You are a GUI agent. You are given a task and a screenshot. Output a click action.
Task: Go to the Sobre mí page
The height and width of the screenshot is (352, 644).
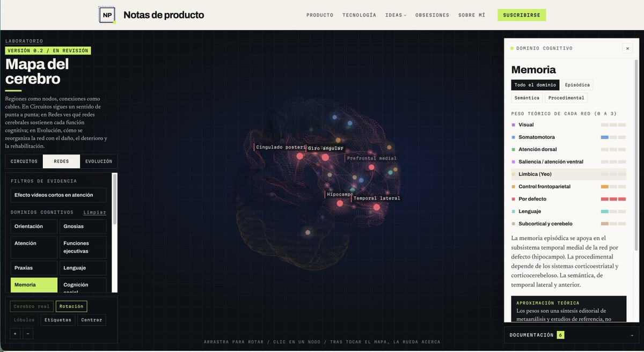tap(472, 15)
